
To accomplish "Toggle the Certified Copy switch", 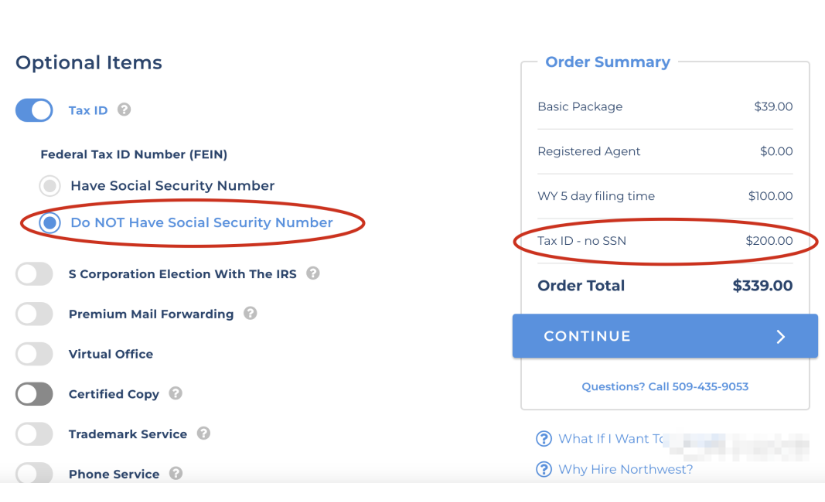I will (x=34, y=393).
